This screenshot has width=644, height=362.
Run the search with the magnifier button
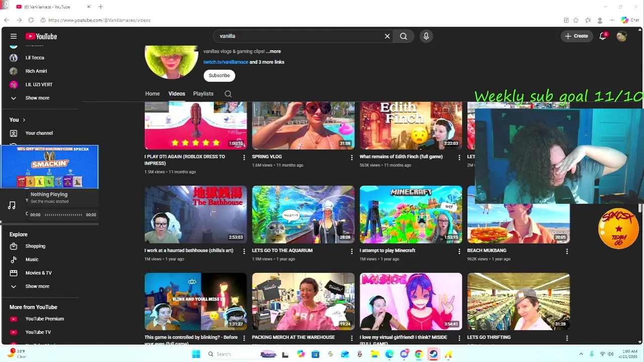(404, 36)
